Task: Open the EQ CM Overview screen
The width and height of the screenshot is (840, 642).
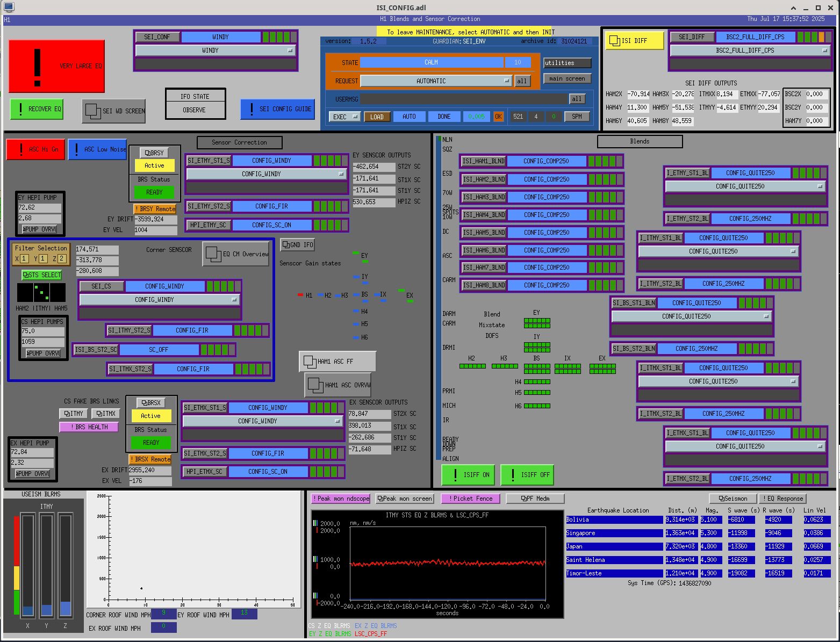Action: pyautogui.click(x=236, y=254)
